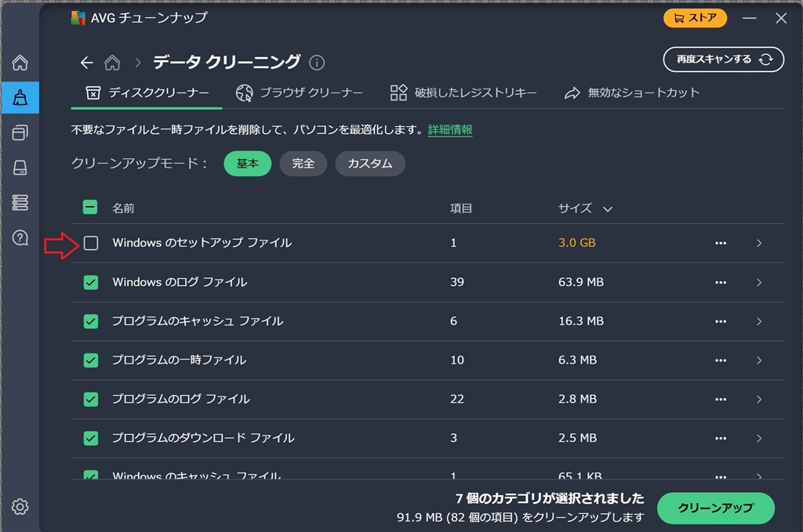Open settings gear in sidebar
Screen dimensions: 803x532
20,507
